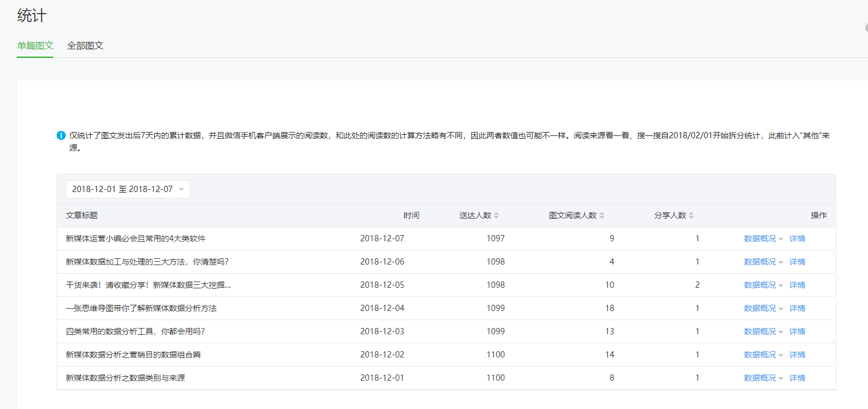Image resolution: width=868 pixels, height=409 pixels.
Task: Click the date cell 2018-12-01
Action: (x=382, y=378)
